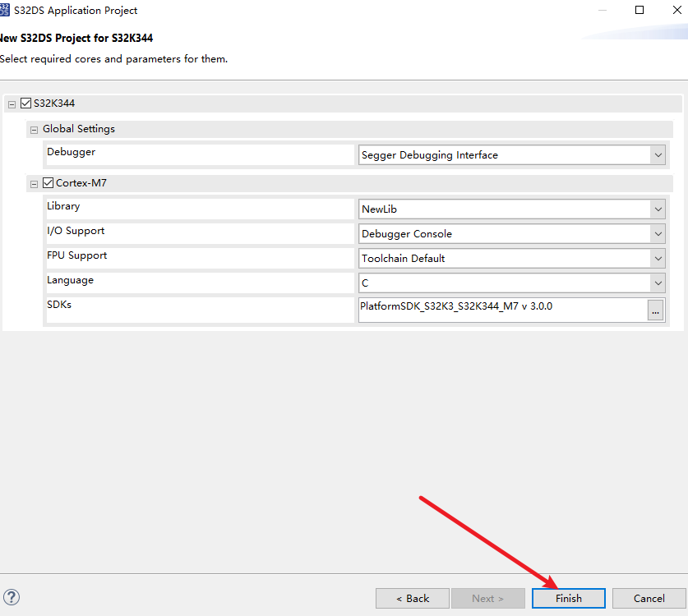Click the Finish button
688x616 pixels.
click(x=569, y=599)
